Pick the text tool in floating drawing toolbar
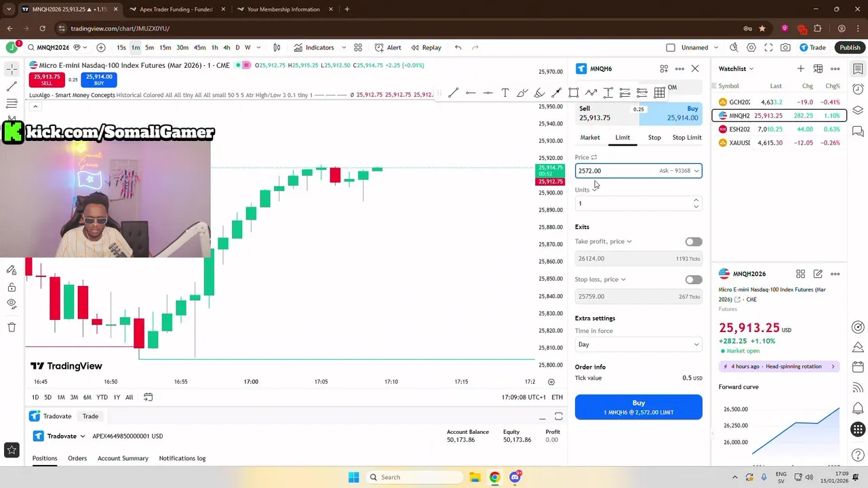 click(x=505, y=93)
